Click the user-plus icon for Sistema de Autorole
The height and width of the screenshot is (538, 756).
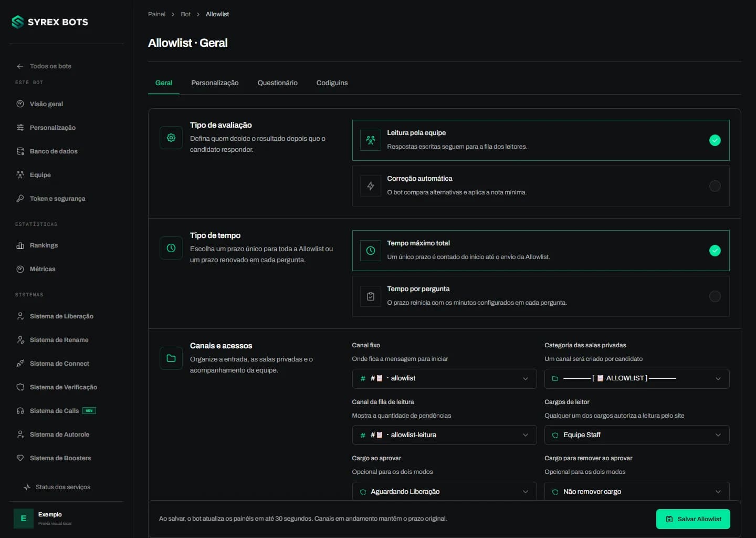pyautogui.click(x=20, y=434)
